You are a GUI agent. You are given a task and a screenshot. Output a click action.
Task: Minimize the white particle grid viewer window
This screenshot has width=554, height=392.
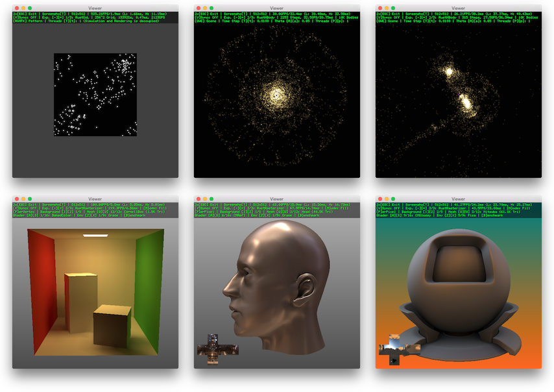[x=23, y=7]
